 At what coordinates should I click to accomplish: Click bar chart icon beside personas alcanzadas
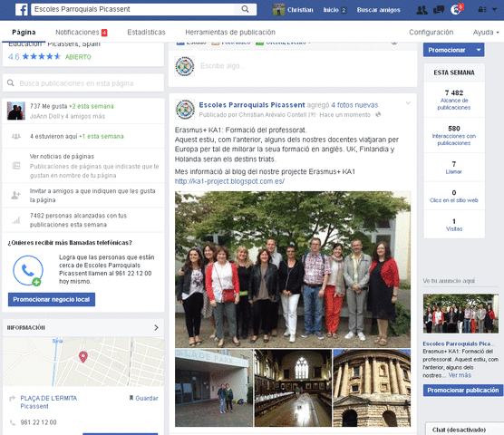(16, 220)
